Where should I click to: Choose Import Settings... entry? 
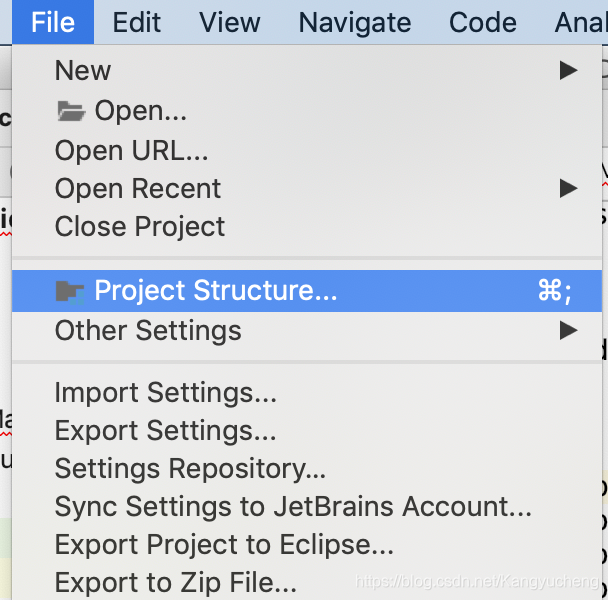165,393
